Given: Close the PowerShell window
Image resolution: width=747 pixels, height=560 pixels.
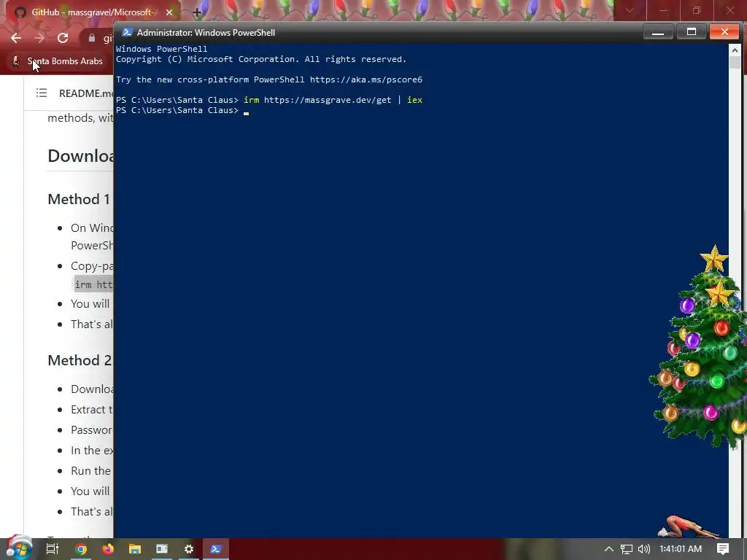Looking at the screenshot, I should 724,32.
